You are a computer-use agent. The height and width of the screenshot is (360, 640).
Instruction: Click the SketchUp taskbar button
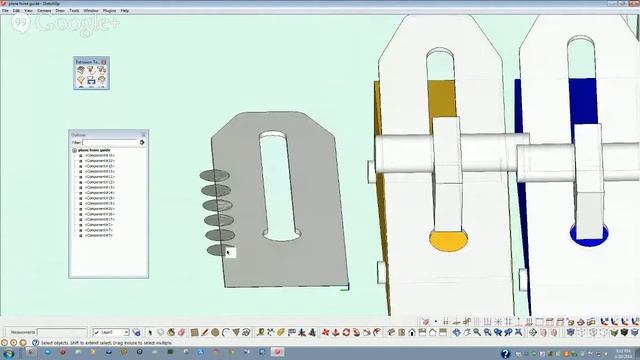(277, 352)
